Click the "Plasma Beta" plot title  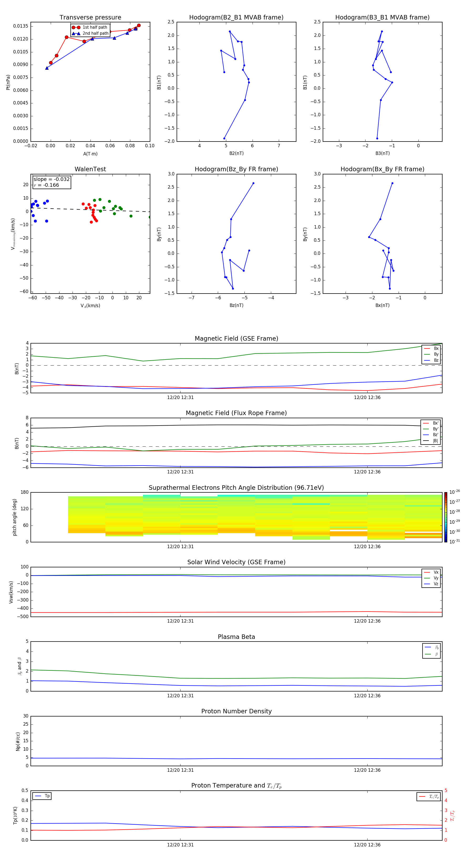[236, 637]
